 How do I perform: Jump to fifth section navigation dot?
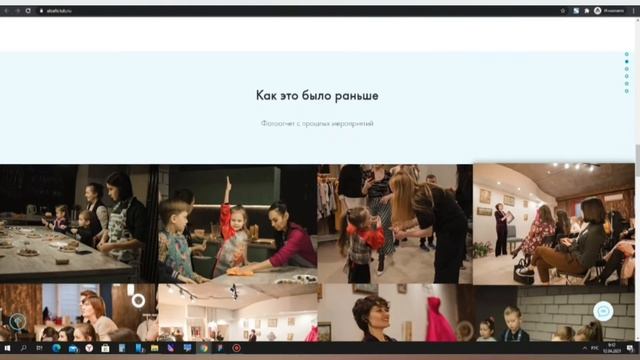click(x=627, y=84)
